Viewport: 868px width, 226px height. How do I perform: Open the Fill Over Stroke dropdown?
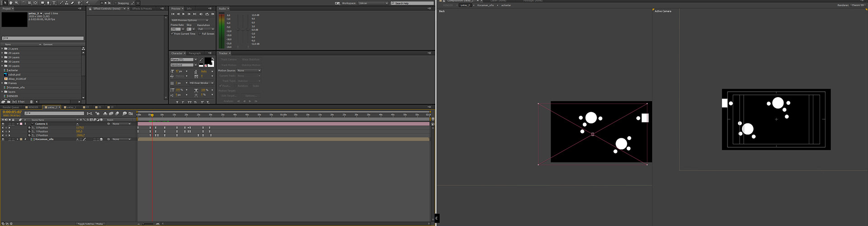(x=202, y=83)
